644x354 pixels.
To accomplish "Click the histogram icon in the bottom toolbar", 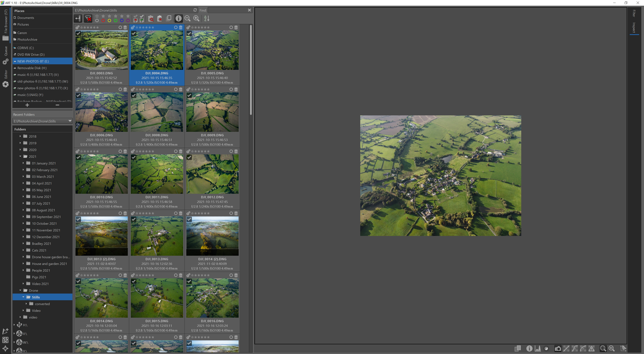I will 538,348.
